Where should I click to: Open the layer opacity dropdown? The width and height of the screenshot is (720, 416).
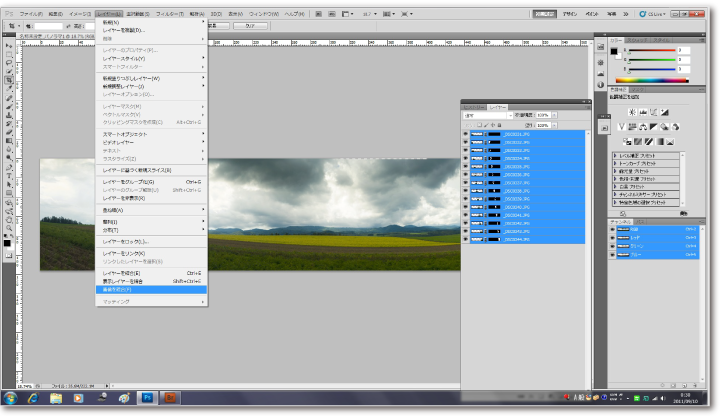point(553,115)
